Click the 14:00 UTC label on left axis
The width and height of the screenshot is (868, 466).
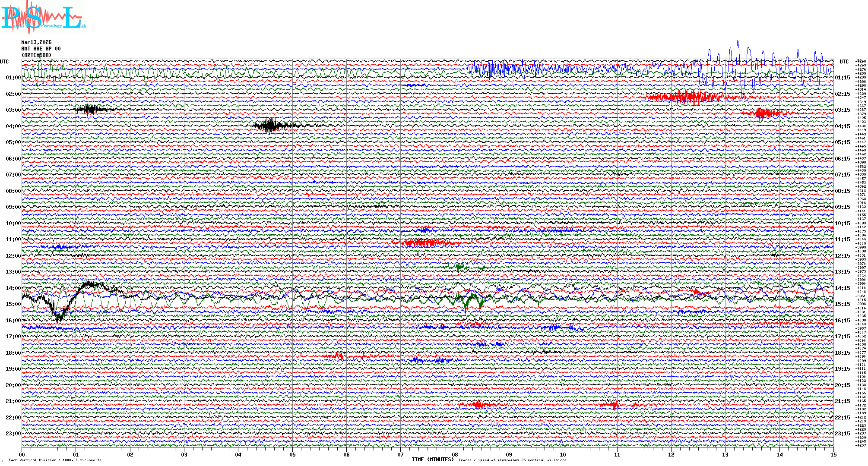13,288
